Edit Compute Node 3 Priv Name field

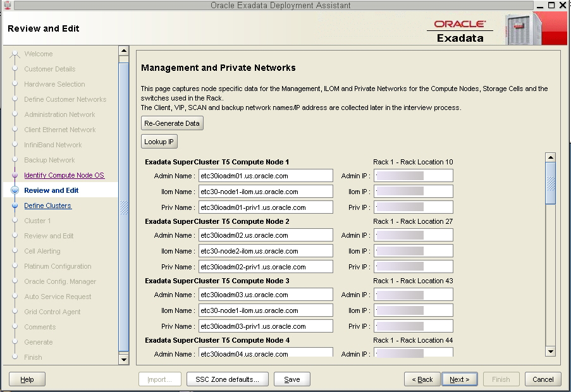tap(266, 326)
